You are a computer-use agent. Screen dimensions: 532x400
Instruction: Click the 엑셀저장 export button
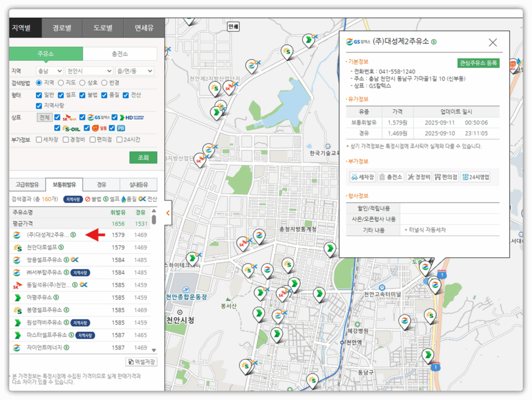point(141,362)
